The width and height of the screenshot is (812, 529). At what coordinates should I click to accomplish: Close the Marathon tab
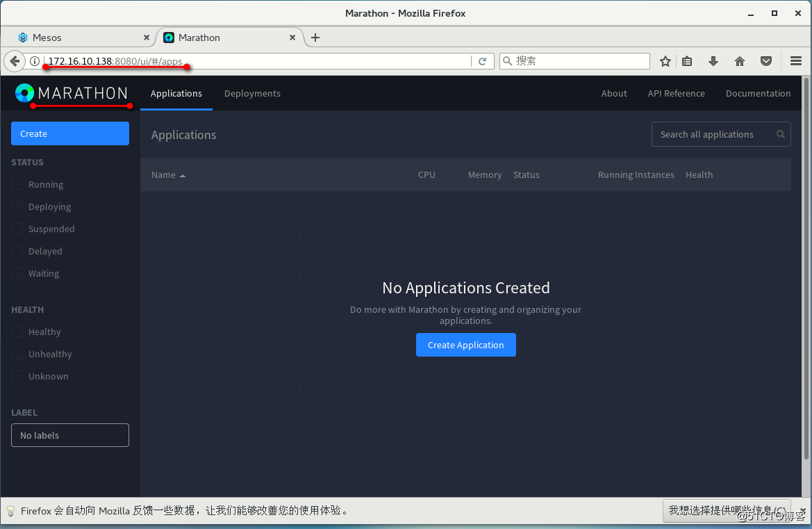pyautogui.click(x=292, y=38)
